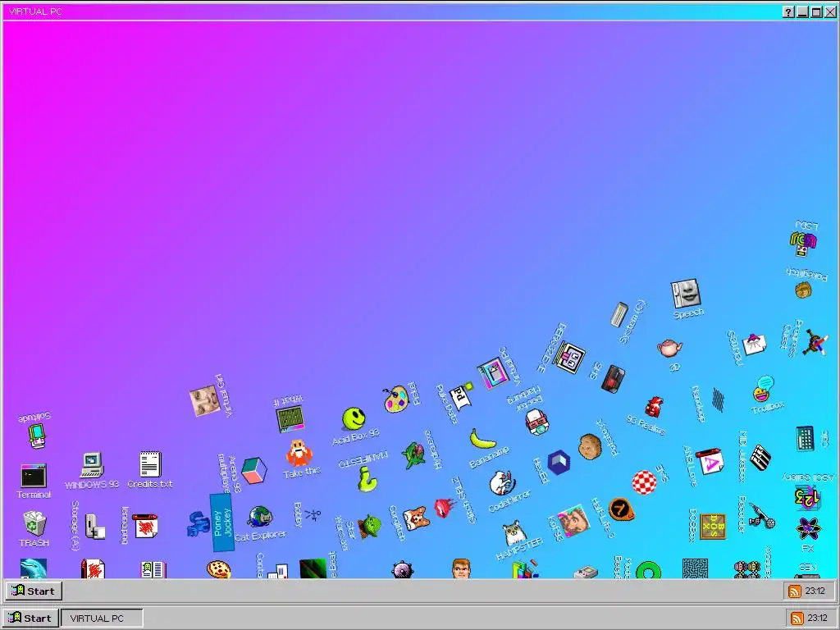Image resolution: width=840 pixels, height=630 pixels.
Task: Open the Solitude desktop icon
Action: click(x=36, y=435)
